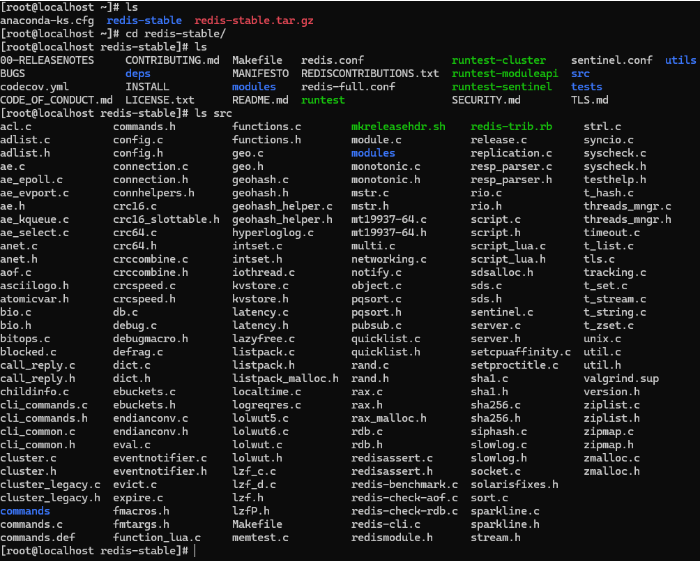Click 'connhelpers.h' header name

[154, 193]
